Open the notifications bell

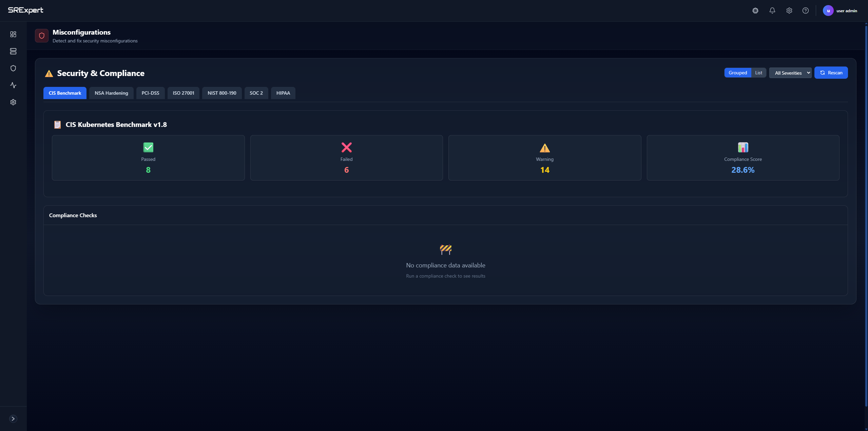point(772,10)
